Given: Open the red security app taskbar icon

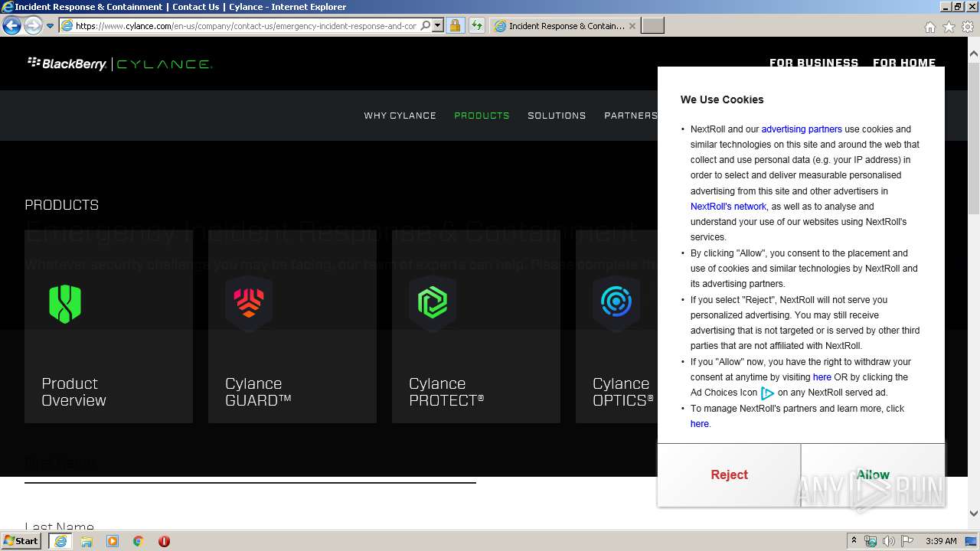Looking at the screenshot, I should [x=164, y=541].
